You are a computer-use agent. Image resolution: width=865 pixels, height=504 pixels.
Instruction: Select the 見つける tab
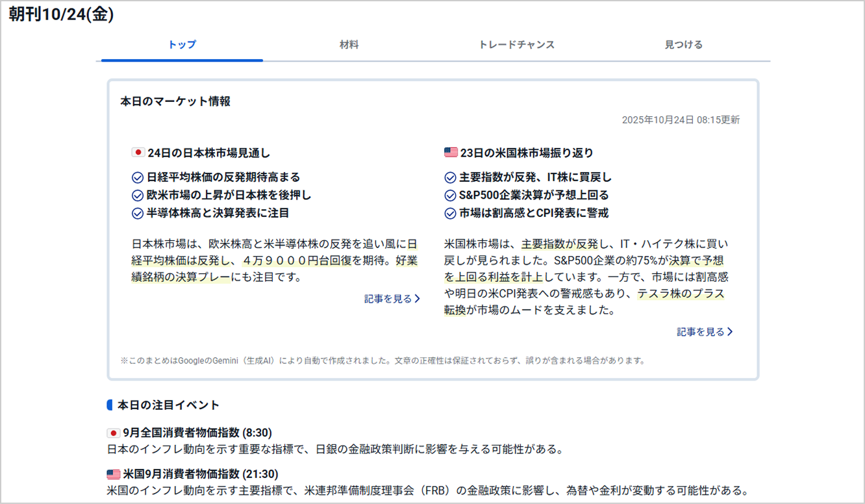tap(683, 44)
